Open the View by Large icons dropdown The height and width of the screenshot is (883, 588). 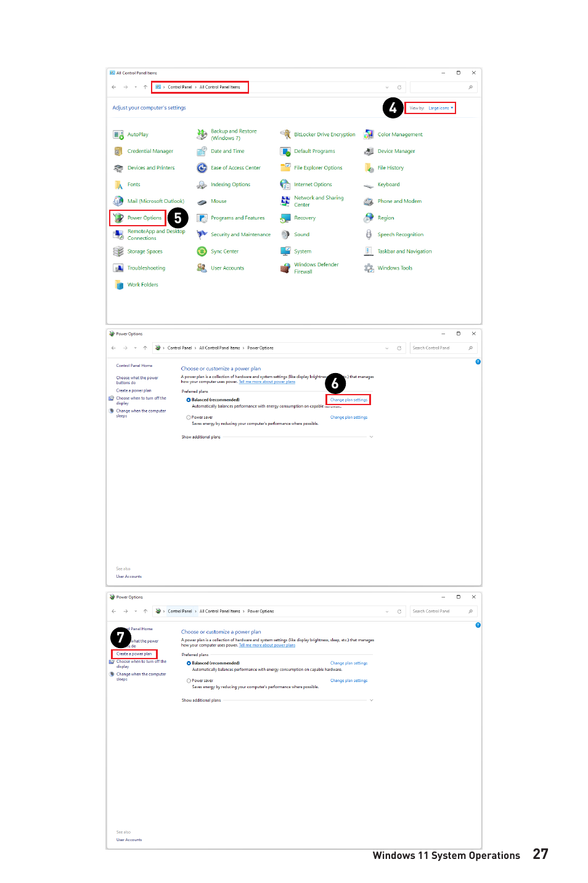[x=441, y=108]
